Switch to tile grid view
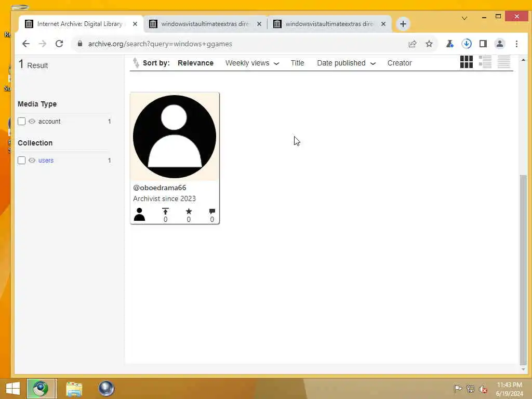Viewport: 532px width, 399px height. [x=466, y=62]
